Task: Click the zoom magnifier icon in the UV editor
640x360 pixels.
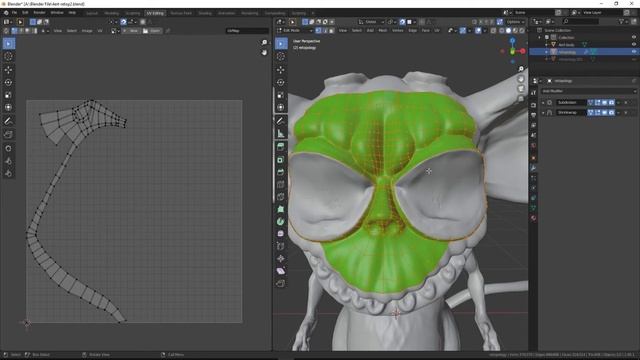Action: [x=264, y=43]
